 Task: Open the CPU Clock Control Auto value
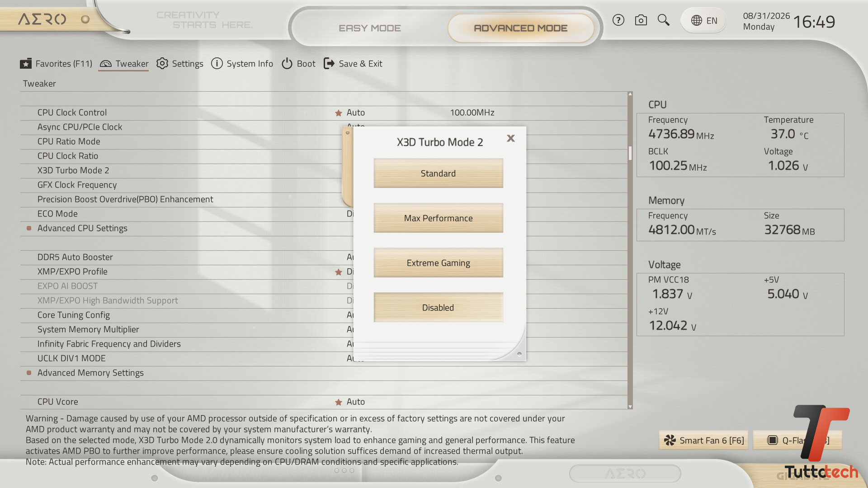pos(356,113)
